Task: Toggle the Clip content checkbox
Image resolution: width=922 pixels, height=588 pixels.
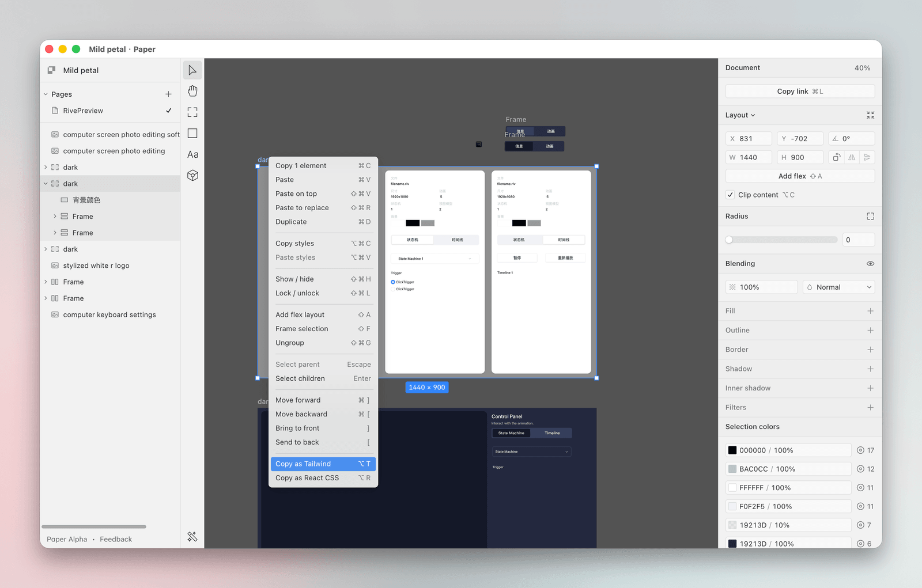Action: click(730, 195)
